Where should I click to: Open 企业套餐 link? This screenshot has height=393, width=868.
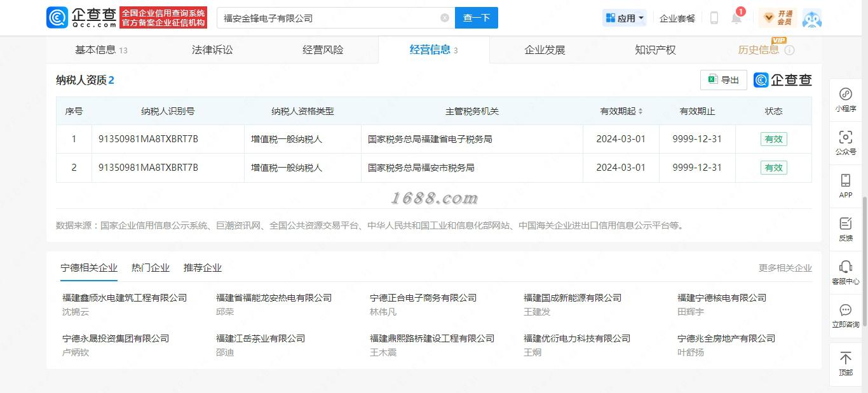[677, 18]
